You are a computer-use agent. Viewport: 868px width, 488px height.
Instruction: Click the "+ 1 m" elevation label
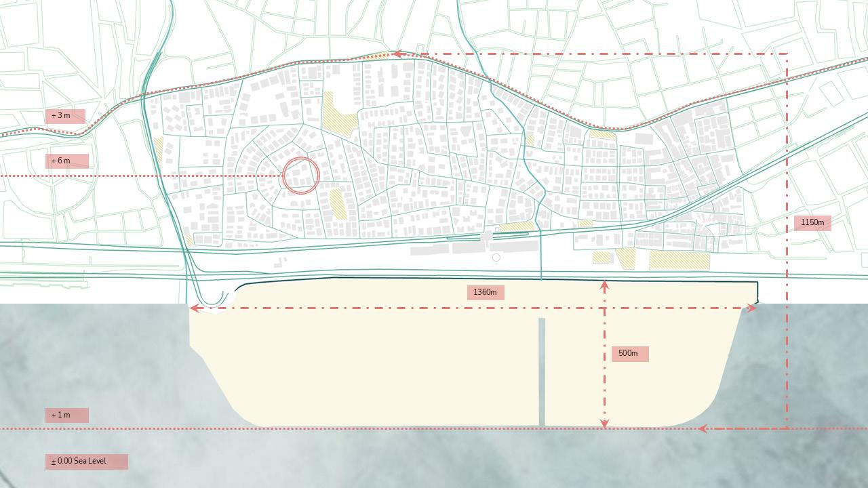pos(67,415)
